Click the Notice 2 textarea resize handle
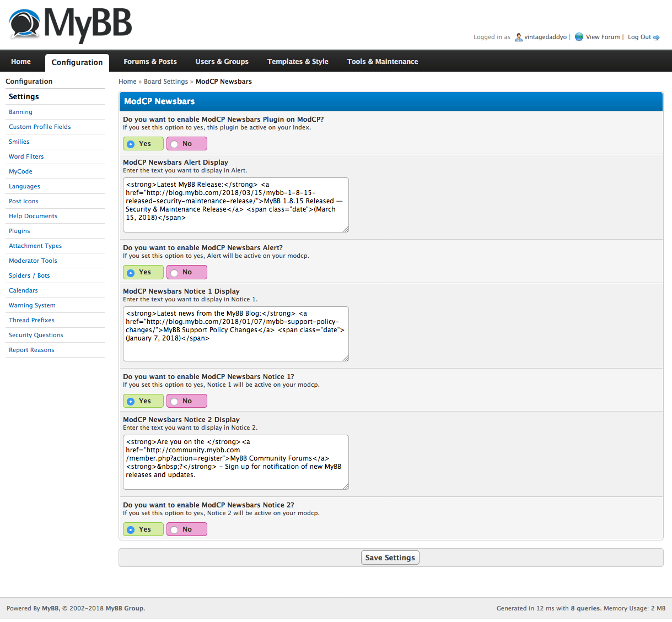Image resolution: width=672 pixels, height=622 pixels. point(346,486)
